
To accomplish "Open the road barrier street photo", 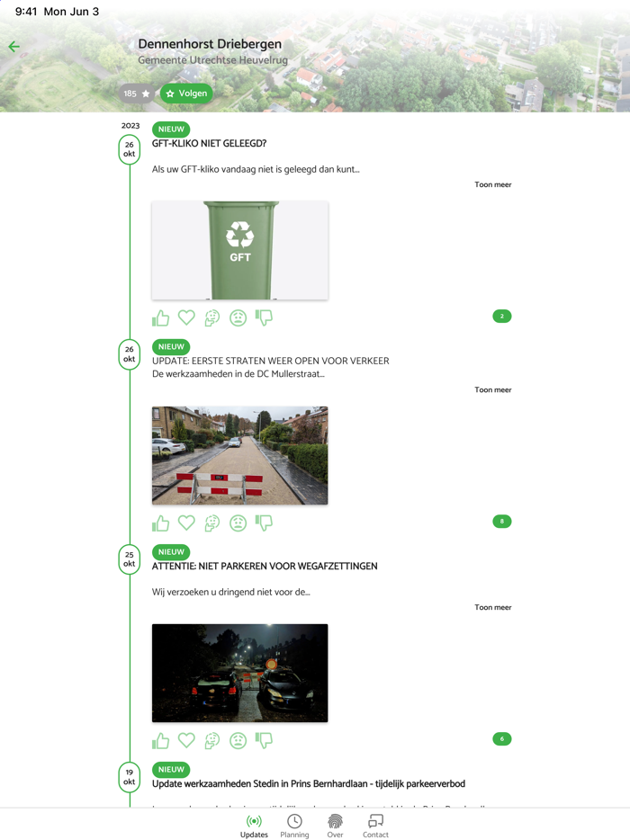I will tap(239, 455).
